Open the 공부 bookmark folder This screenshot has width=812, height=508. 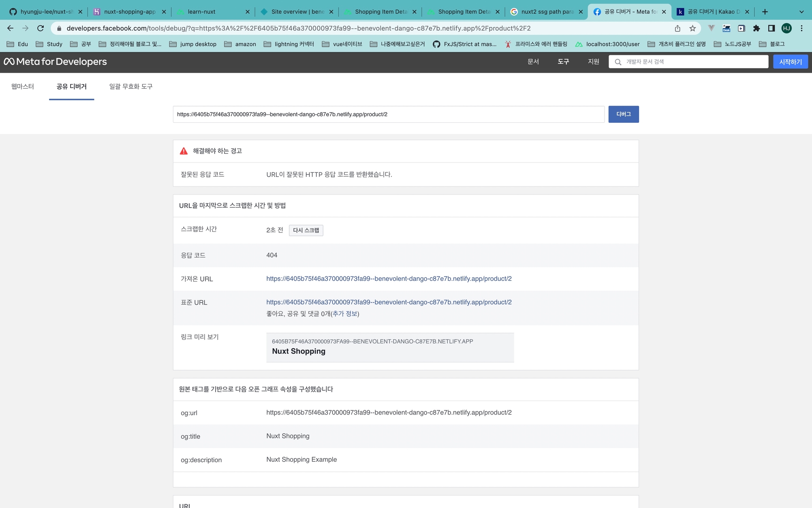[x=80, y=44]
